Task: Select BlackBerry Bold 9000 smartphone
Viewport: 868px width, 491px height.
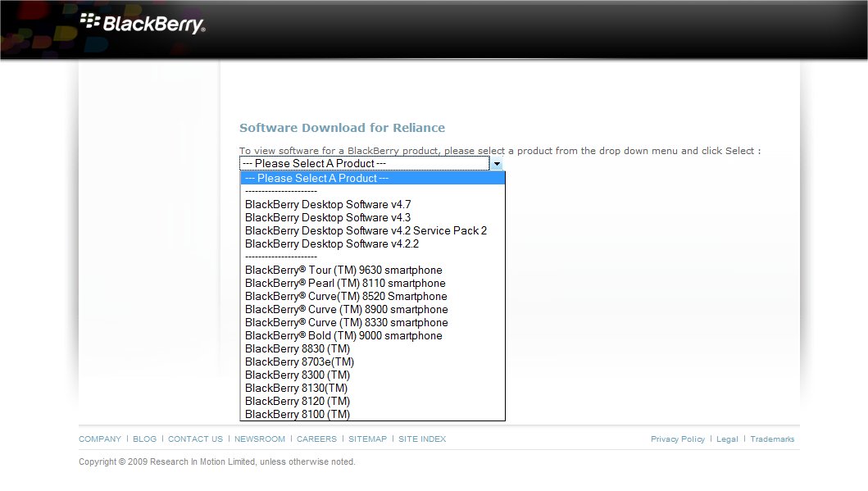Action: point(373,335)
